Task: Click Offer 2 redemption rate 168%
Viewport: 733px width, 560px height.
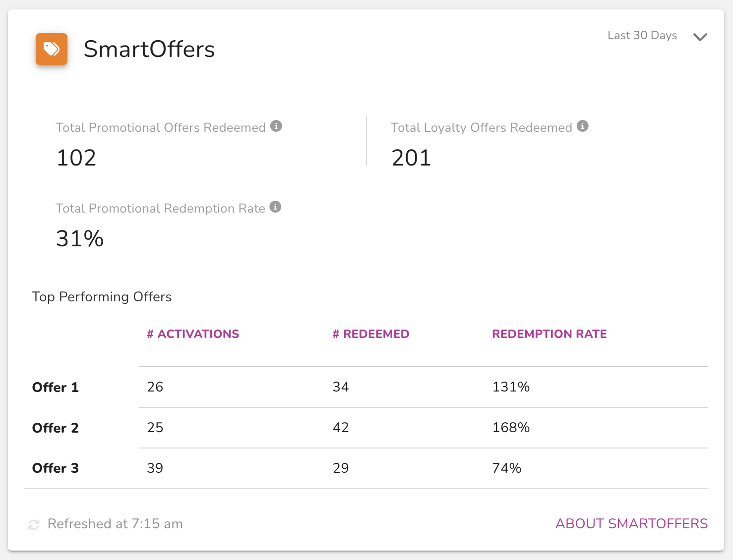Action: tap(511, 428)
